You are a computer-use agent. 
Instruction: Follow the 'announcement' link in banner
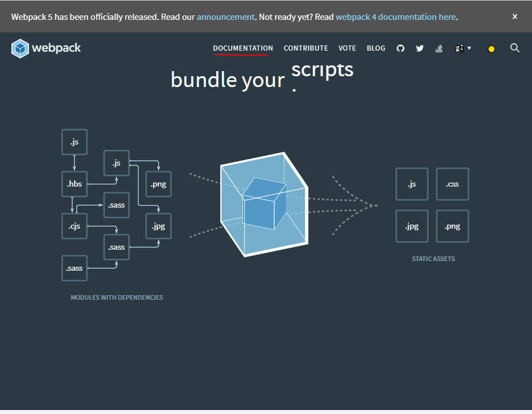226,17
